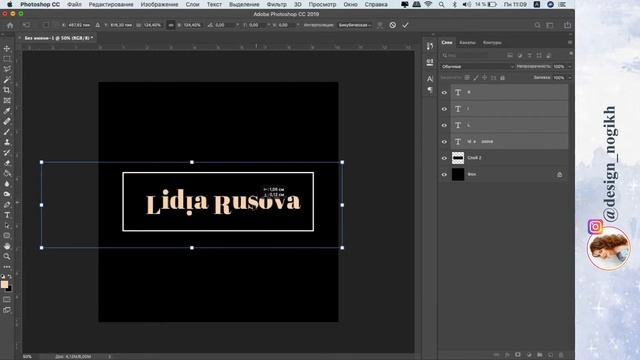
Task: Click the Слой 2 layer thumbnail
Action: (x=458, y=158)
